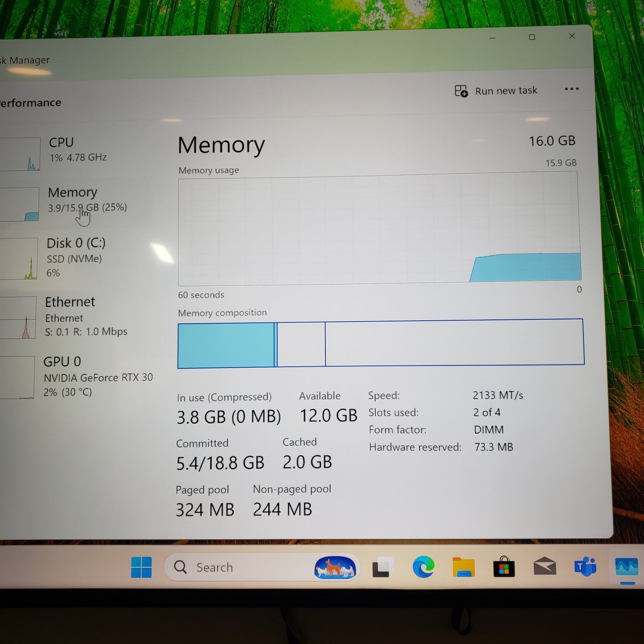Open Task View from the taskbar

point(383,567)
